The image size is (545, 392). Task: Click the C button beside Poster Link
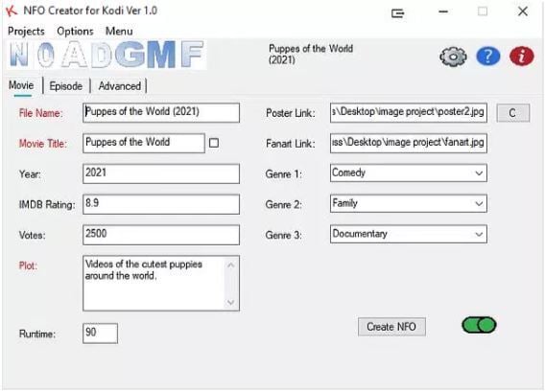click(x=513, y=113)
